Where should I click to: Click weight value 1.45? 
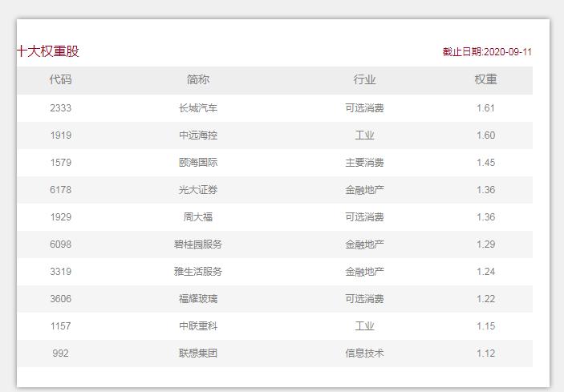485,163
